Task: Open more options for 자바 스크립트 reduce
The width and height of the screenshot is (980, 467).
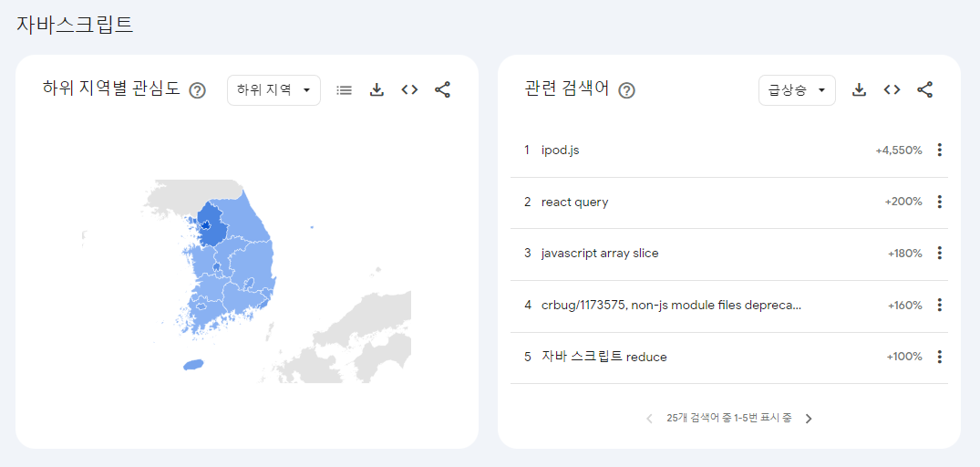Action: click(x=939, y=357)
